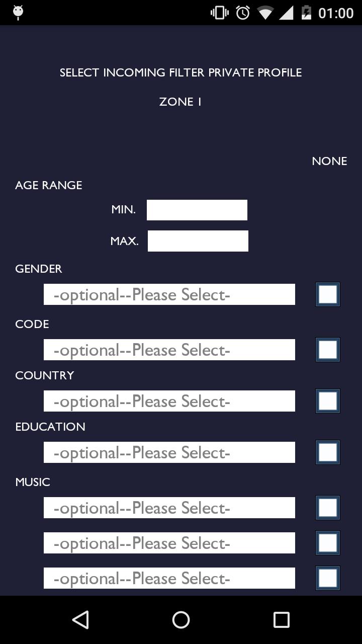This screenshot has width=362, height=644.
Task: Open the Country selection dropdown
Action: click(169, 401)
